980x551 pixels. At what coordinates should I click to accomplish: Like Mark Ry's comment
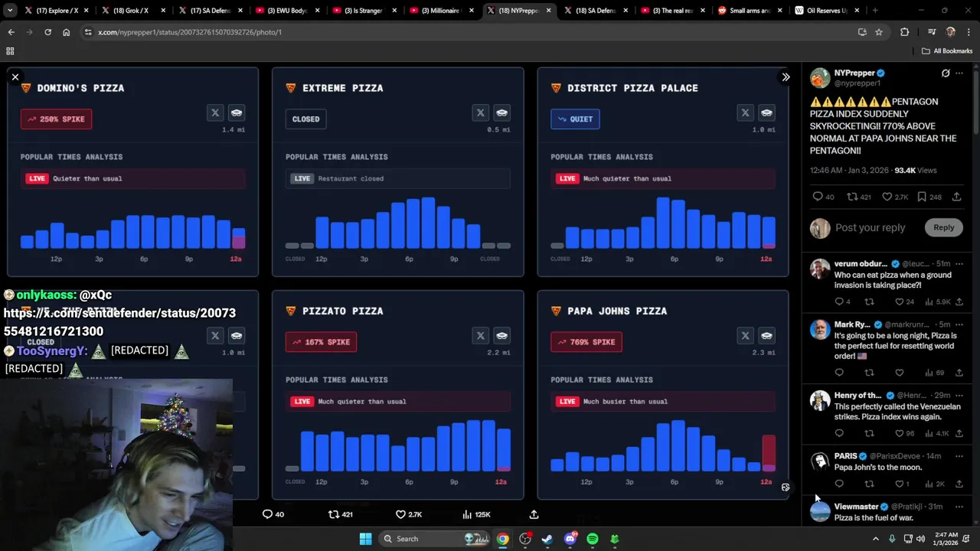click(900, 373)
